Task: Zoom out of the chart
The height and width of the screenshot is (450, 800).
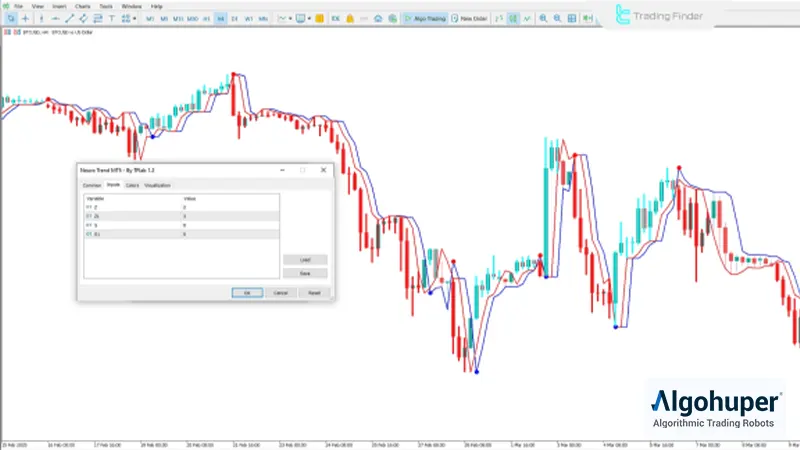Action: click(558, 19)
